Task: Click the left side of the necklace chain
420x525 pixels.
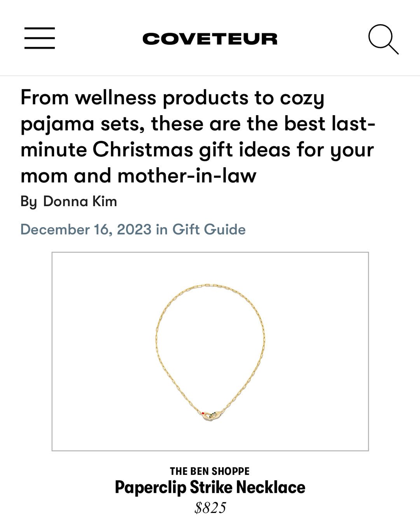Action: pos(157,342)
